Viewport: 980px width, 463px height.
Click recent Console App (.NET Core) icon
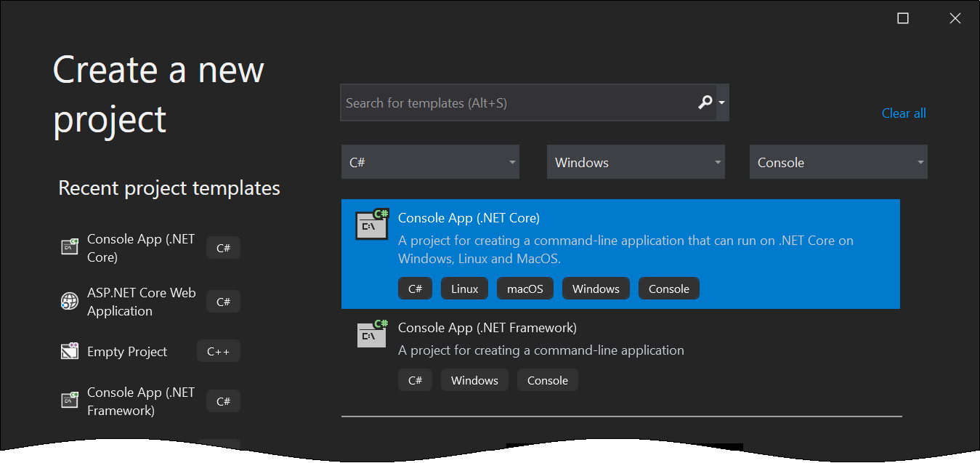tap(69, 248)
